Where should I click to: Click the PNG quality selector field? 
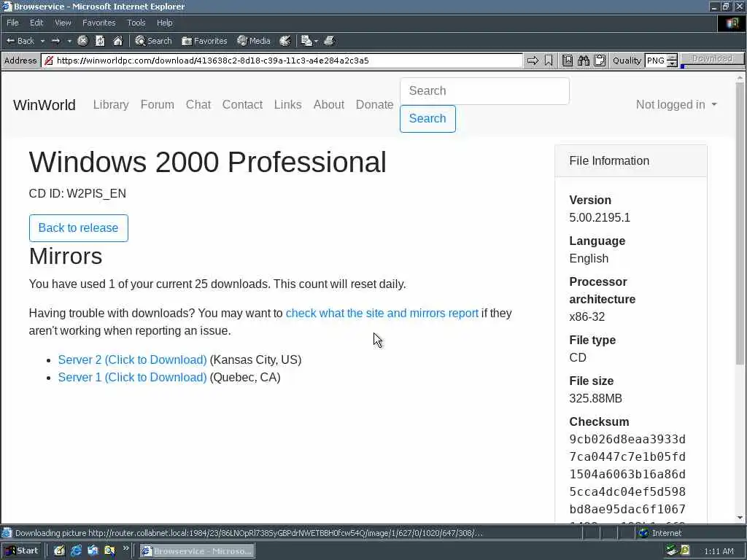click(656, 61)
